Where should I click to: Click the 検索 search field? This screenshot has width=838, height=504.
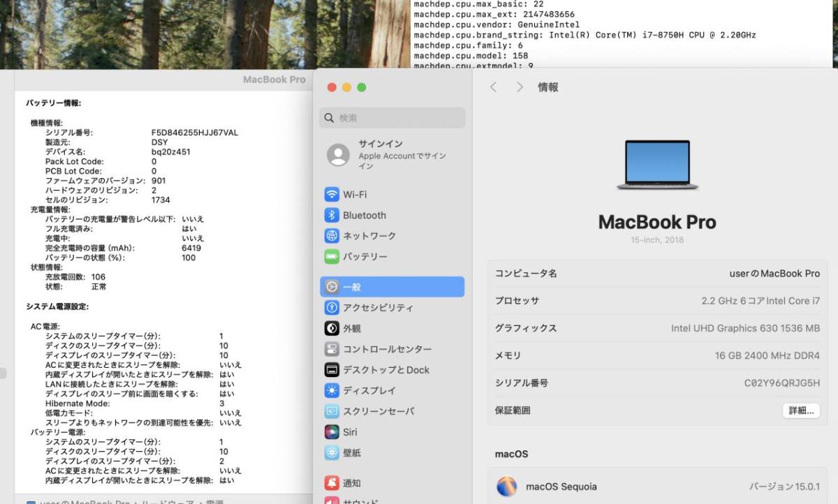pyautogui.click(x=392, y=118)
